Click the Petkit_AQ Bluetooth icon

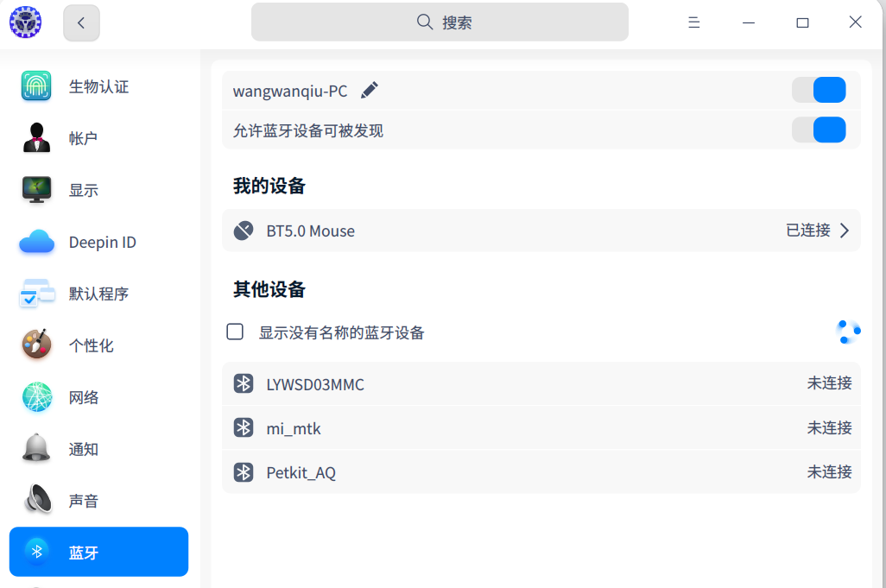tap(244, 471)
